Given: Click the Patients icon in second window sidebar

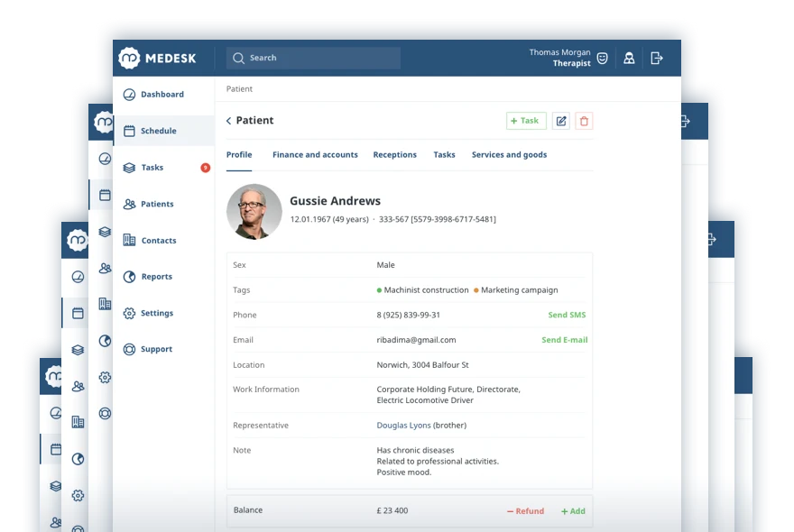Looking at the screenshot, I should tap(105, 268).
